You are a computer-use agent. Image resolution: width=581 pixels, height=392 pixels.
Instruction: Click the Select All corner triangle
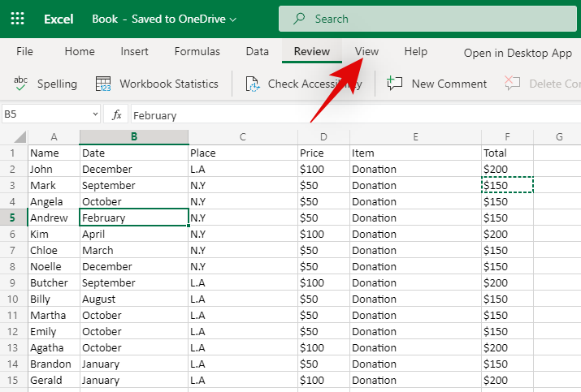(20, 137)
